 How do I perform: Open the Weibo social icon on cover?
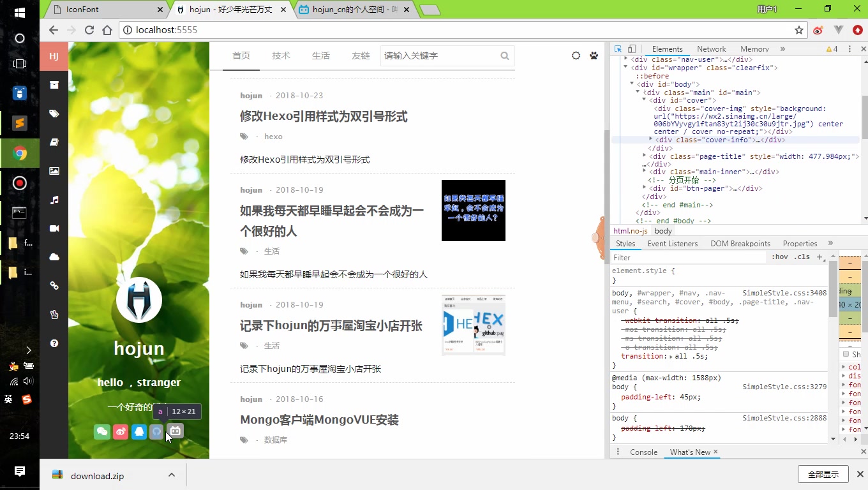(121, 432)
